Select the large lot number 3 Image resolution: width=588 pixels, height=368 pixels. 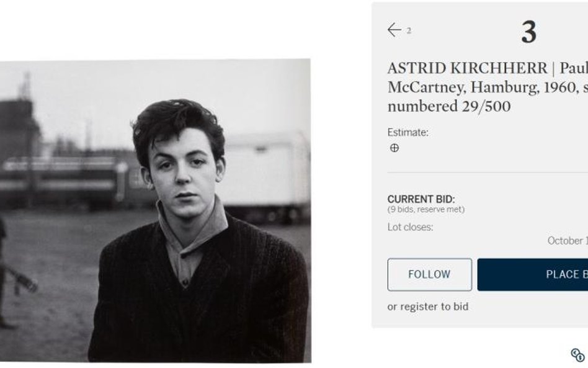528,32
